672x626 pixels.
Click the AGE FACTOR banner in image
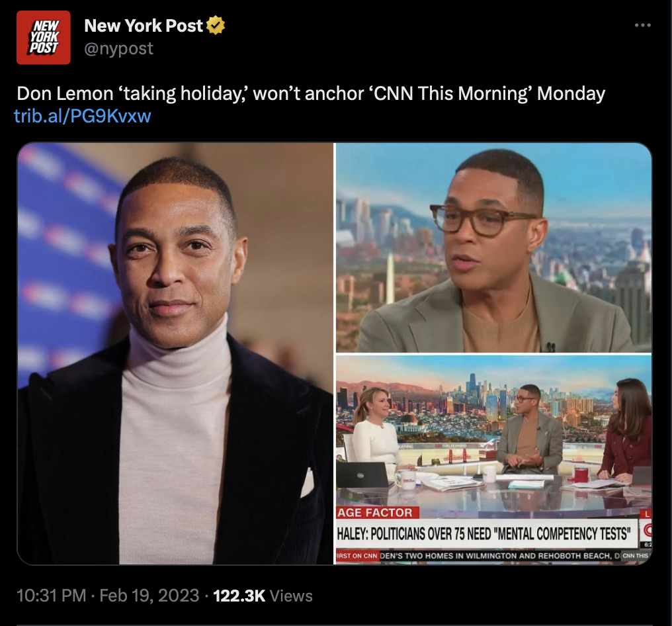pos(374,513)
